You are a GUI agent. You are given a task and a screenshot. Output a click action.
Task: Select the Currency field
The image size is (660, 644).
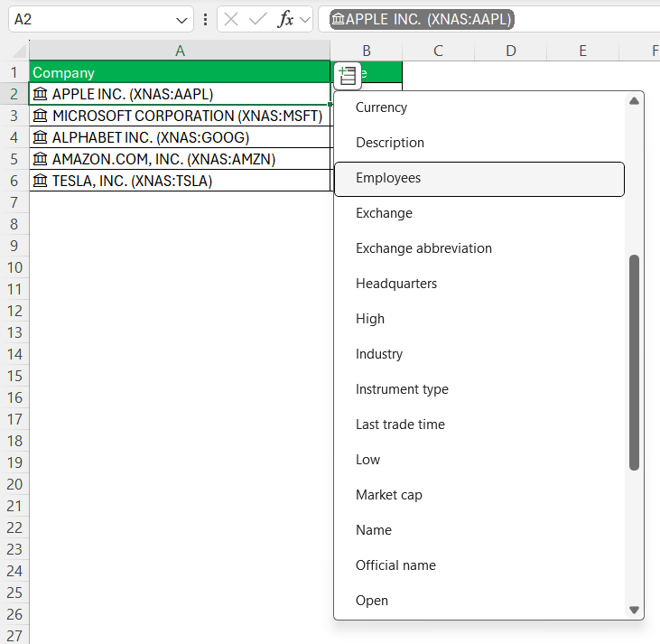point(479,107)
